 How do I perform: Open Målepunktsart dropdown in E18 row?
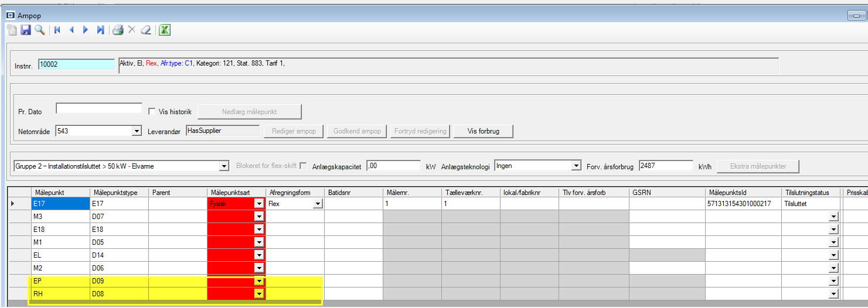click(x=259, y=230)
